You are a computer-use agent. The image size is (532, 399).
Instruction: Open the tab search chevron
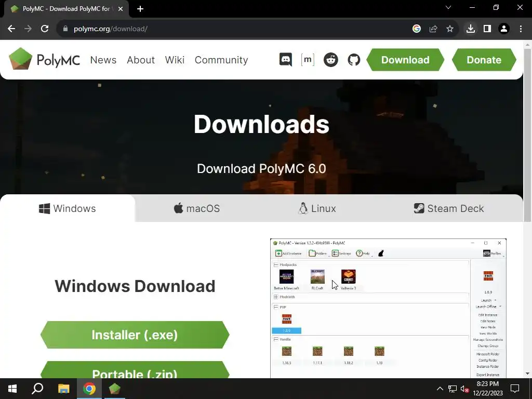click(x=448, y=7)
